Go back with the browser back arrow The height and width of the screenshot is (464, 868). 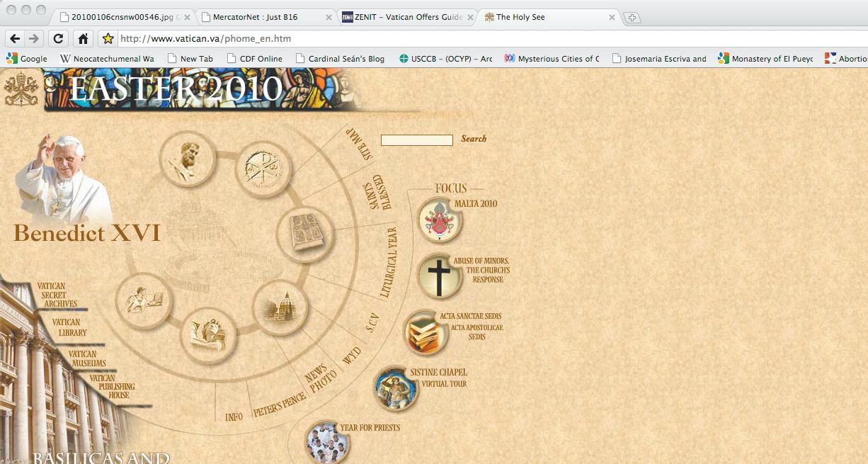[15, 38]
